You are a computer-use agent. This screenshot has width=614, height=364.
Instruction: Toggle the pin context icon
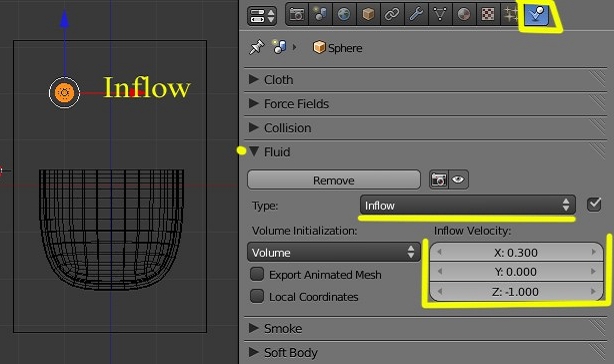[257, 47]
